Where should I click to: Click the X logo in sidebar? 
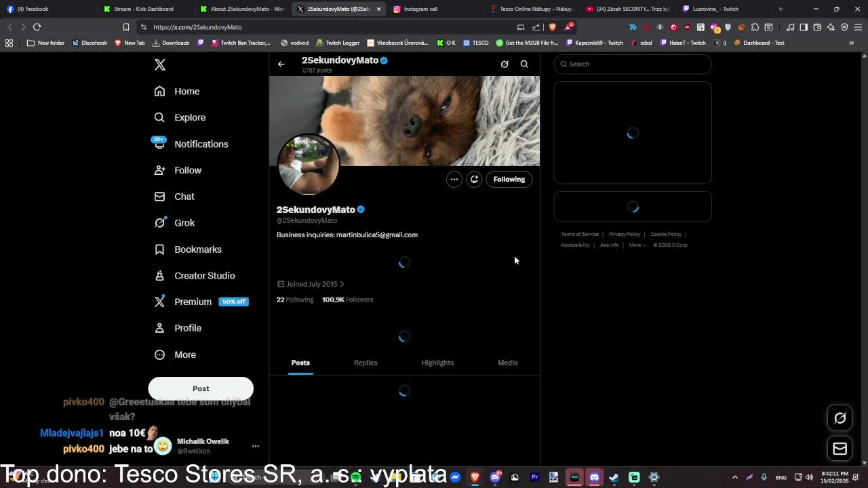pos(160,64)
